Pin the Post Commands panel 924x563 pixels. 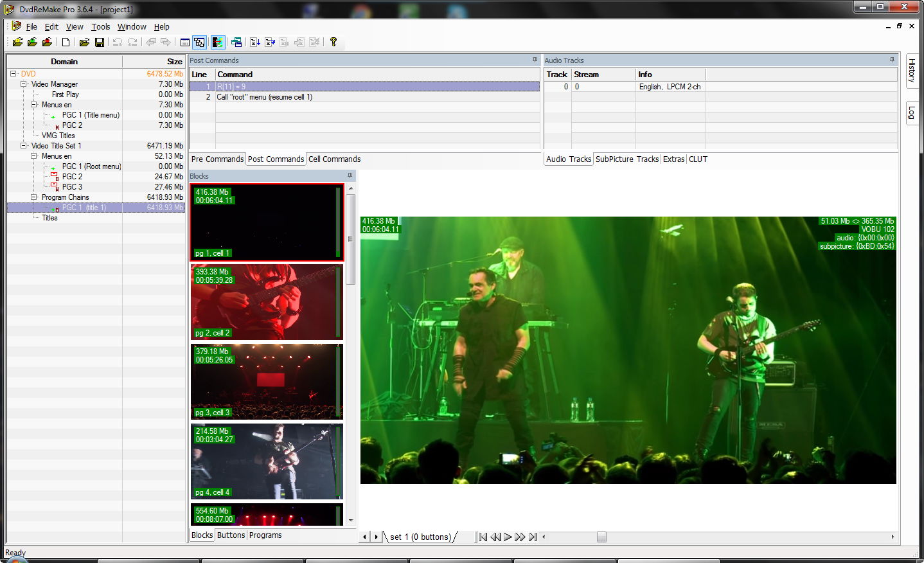pyautogui.click(x=535, y=60)
